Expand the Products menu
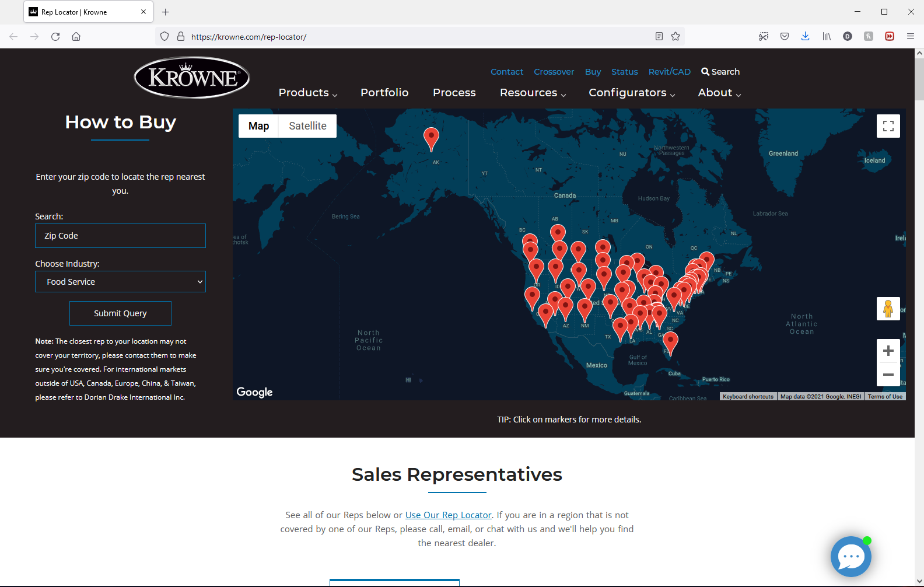This screenshot has width=924, height=587. pyautogui.click(x=308, y=93)
